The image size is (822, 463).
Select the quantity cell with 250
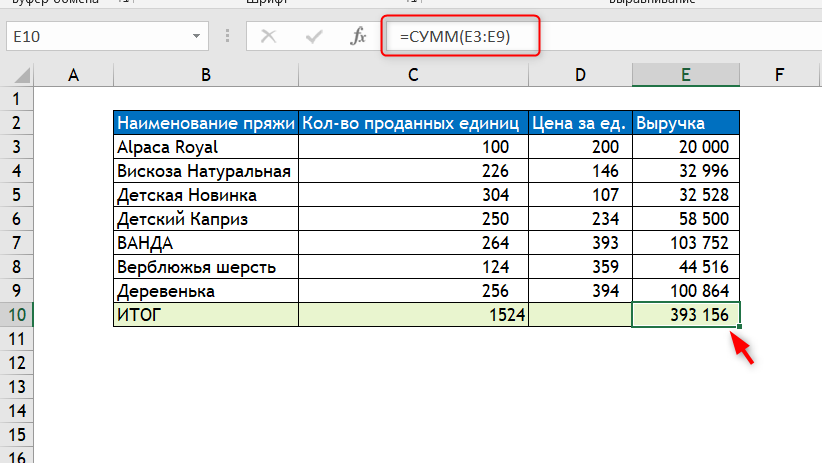413,219
